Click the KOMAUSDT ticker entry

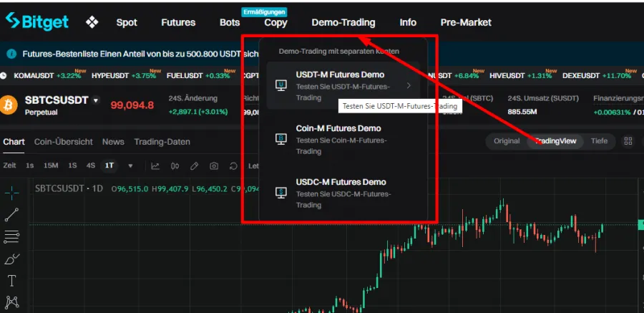49,76
